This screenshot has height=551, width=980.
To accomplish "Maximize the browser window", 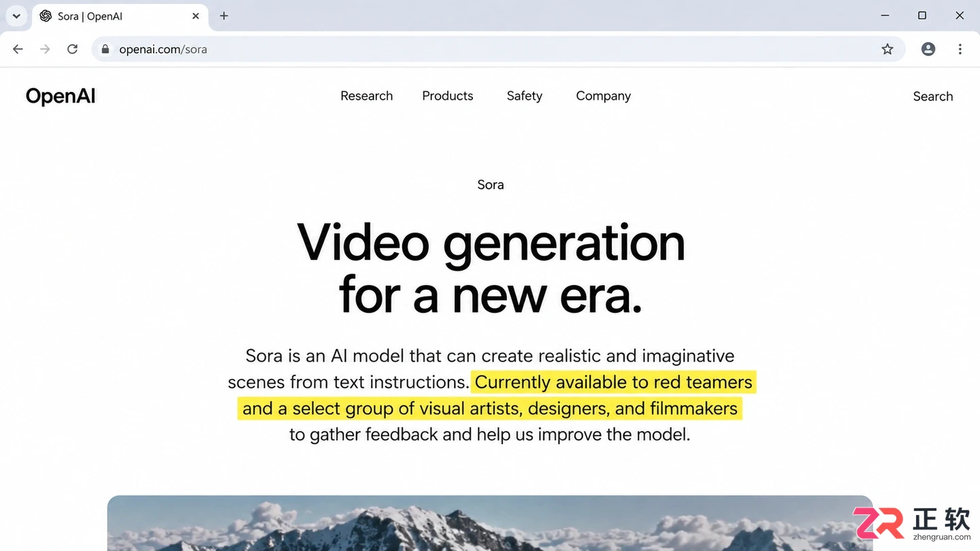I will 922,16.
